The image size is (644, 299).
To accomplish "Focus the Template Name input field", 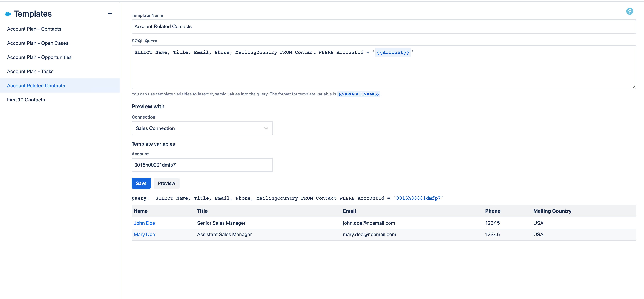I will 384,27.
